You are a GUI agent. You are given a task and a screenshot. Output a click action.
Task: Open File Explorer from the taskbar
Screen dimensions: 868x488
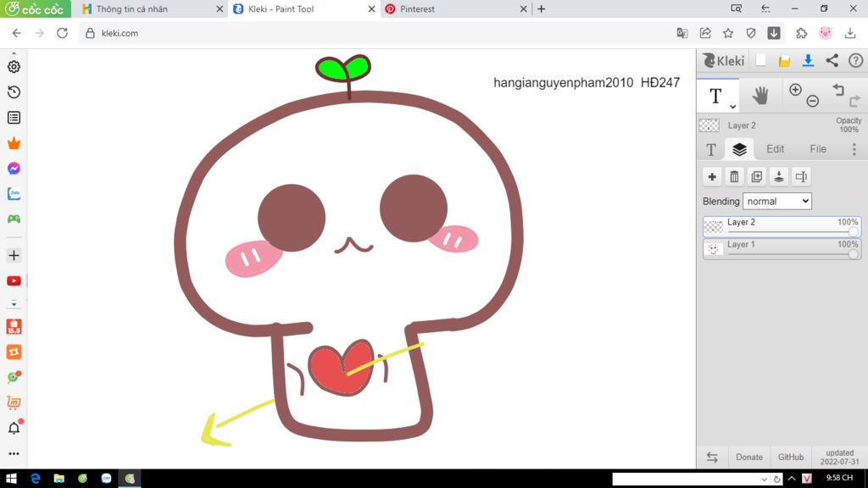[x=58, y=479]
